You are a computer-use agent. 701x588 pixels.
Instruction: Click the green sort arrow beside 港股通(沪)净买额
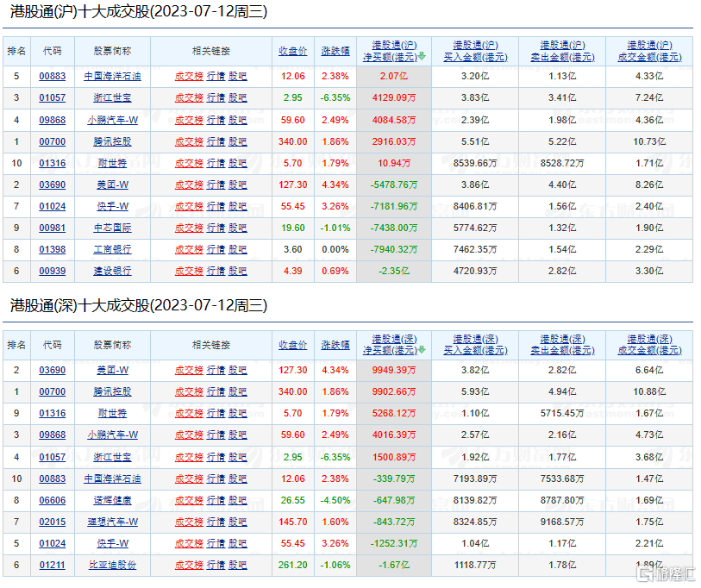[422, 57]
